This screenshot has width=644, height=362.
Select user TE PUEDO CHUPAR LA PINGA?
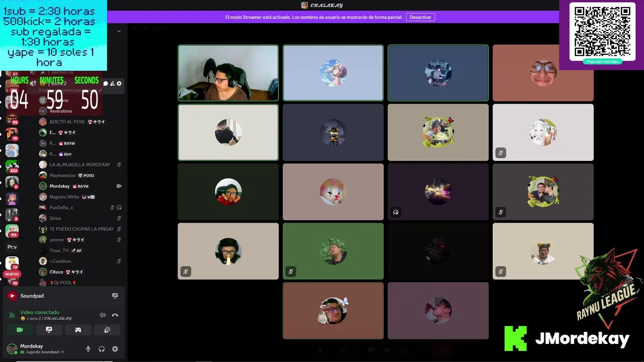pyautogui.click(x=81, y=229)
